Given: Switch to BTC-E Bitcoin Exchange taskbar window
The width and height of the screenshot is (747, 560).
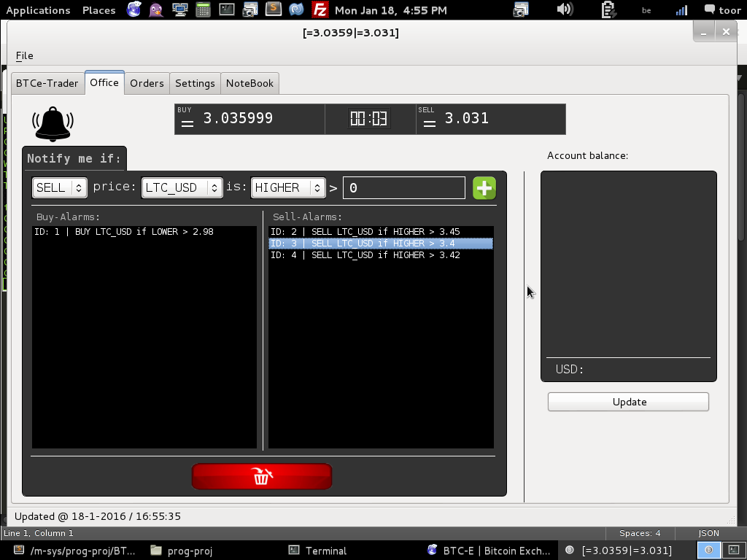Looking at the screenshot, I should point(489,551).
